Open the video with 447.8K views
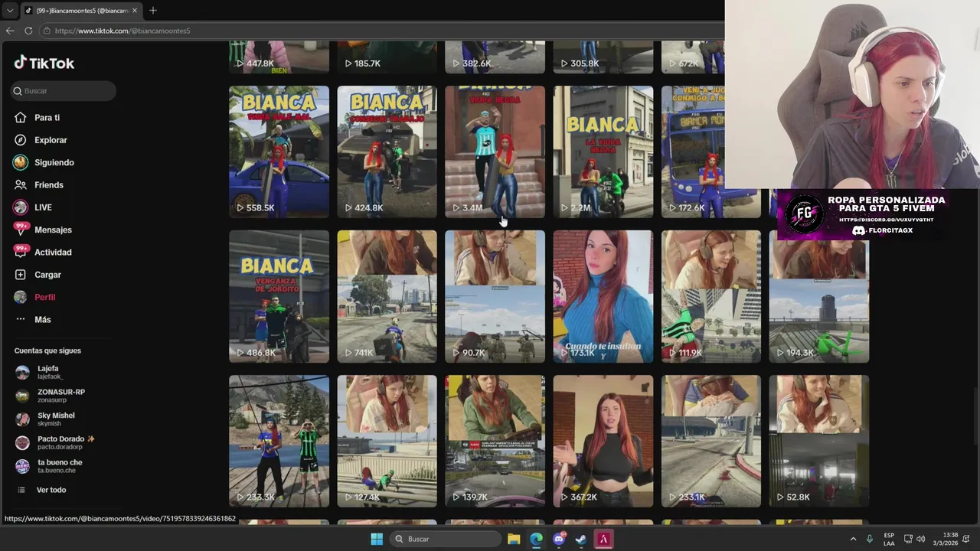 pyautogui.click(x=279, y=57)
